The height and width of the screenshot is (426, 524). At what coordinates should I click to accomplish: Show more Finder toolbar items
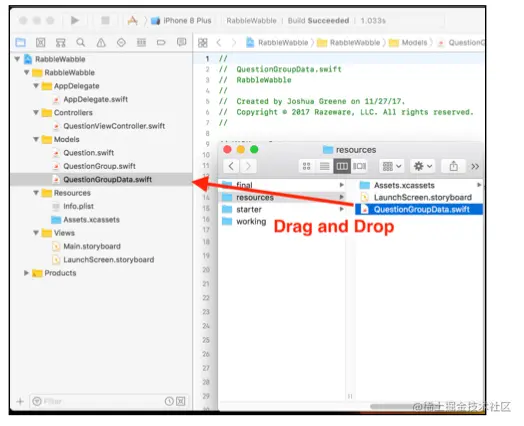pyautogui.click(x=475, y=166)
